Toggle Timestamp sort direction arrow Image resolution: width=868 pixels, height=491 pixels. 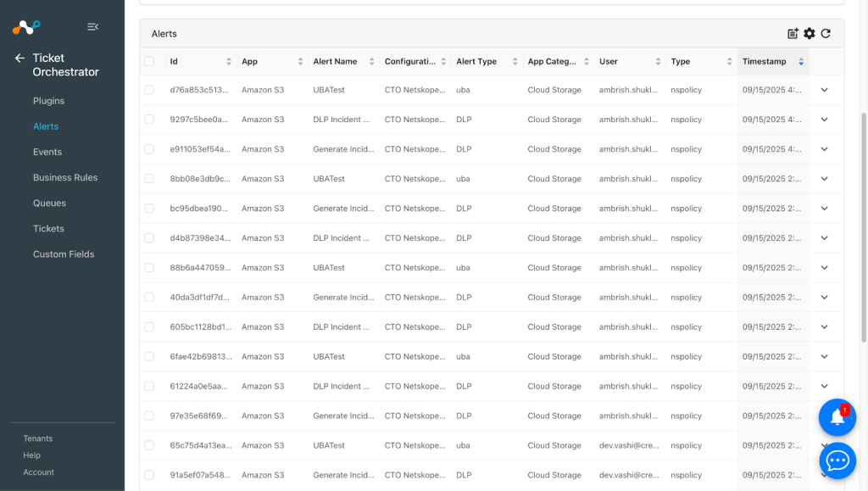coord(801,61)
